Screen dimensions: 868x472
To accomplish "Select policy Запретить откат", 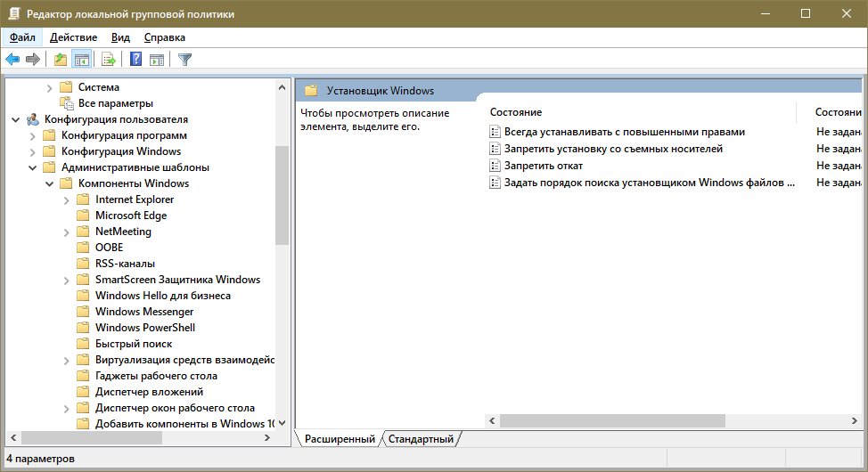I will point(543,166).
